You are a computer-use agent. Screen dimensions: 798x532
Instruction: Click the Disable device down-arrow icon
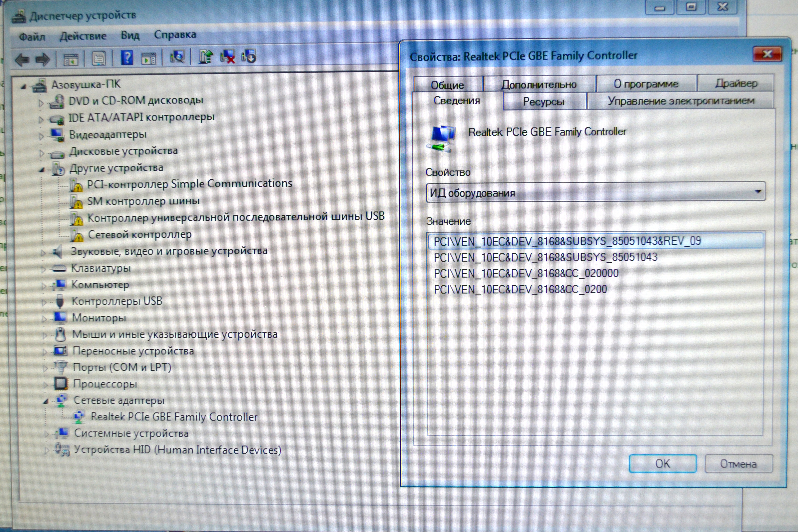click(x=249, y=56)
